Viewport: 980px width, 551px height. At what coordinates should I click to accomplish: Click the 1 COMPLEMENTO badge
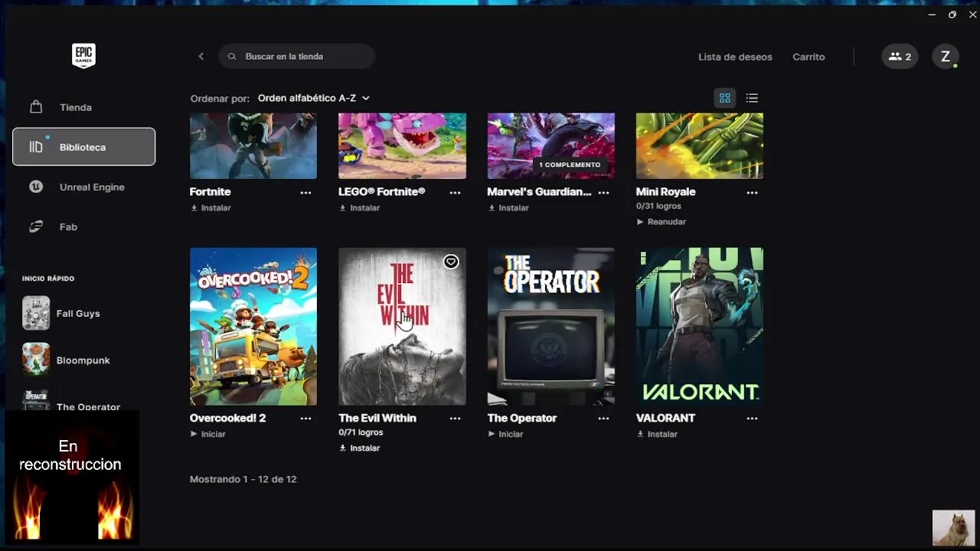pos(570,165)
